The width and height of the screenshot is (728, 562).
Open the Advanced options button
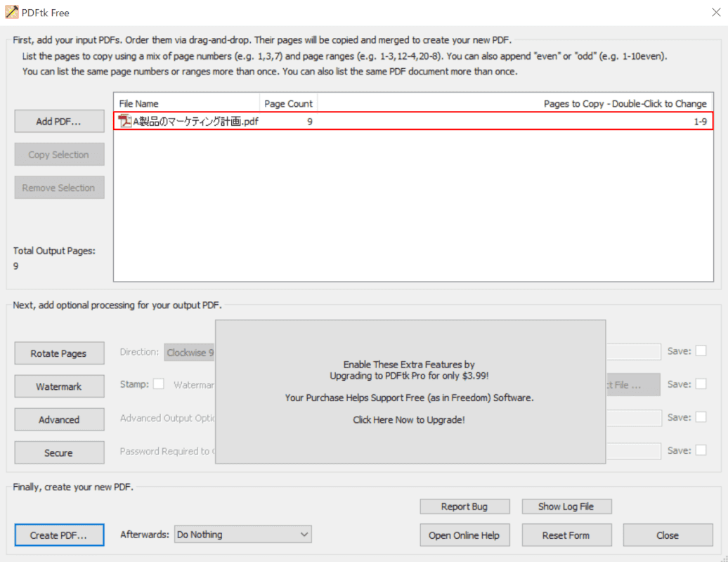point(59,419)
